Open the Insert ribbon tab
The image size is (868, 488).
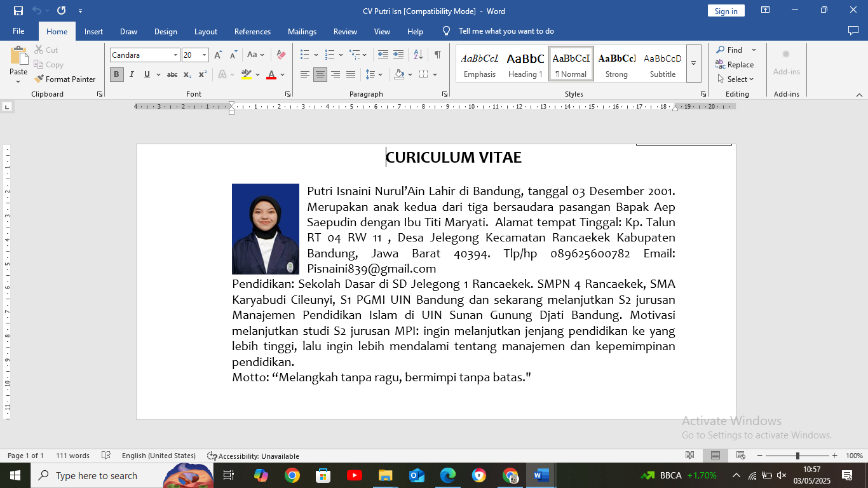(93, 31)
